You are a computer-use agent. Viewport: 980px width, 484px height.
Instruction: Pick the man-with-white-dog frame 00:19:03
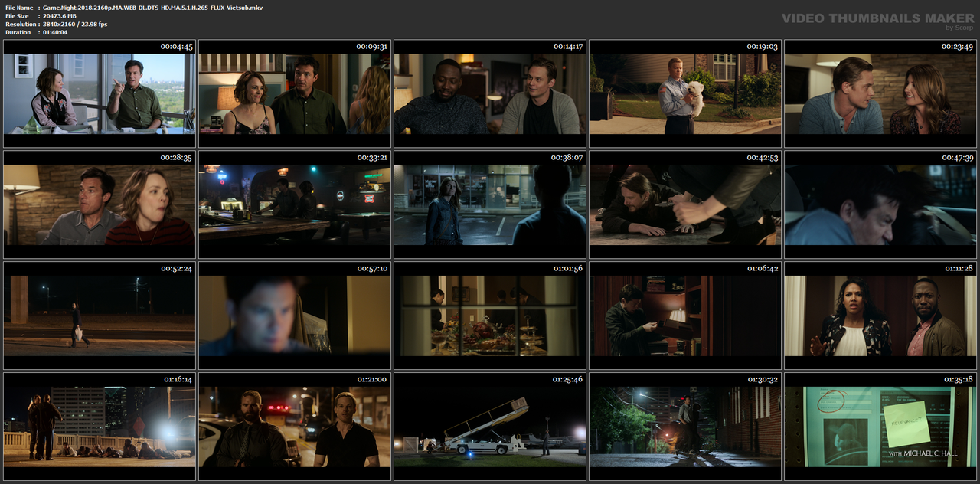[x=685, y=93]
